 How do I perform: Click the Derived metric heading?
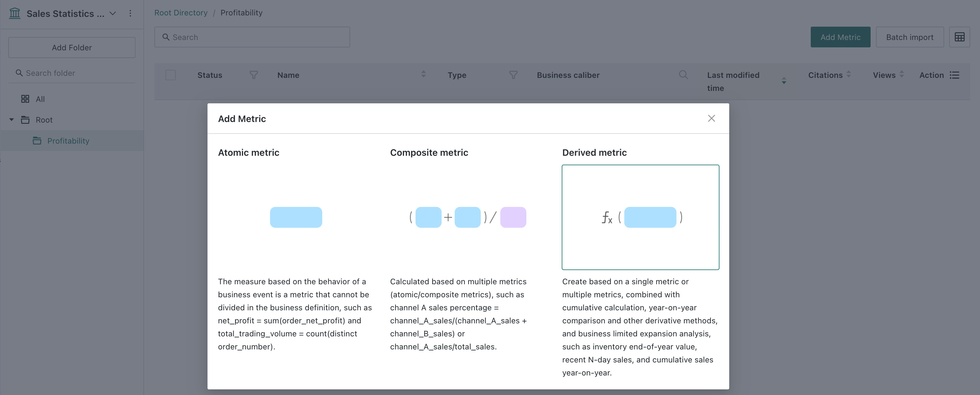coord(594,152)
